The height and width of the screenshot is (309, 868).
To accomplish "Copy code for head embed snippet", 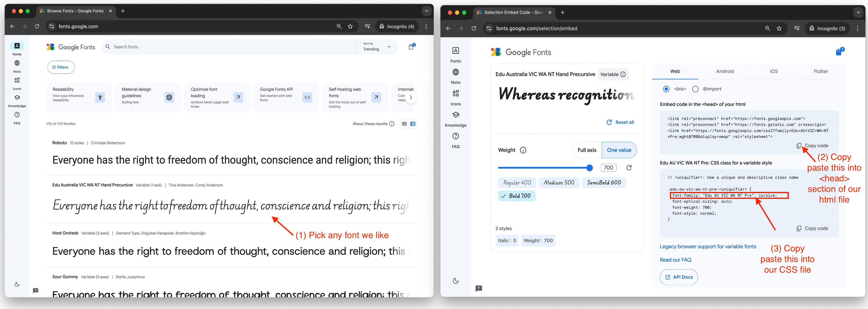I will (812, 146).
